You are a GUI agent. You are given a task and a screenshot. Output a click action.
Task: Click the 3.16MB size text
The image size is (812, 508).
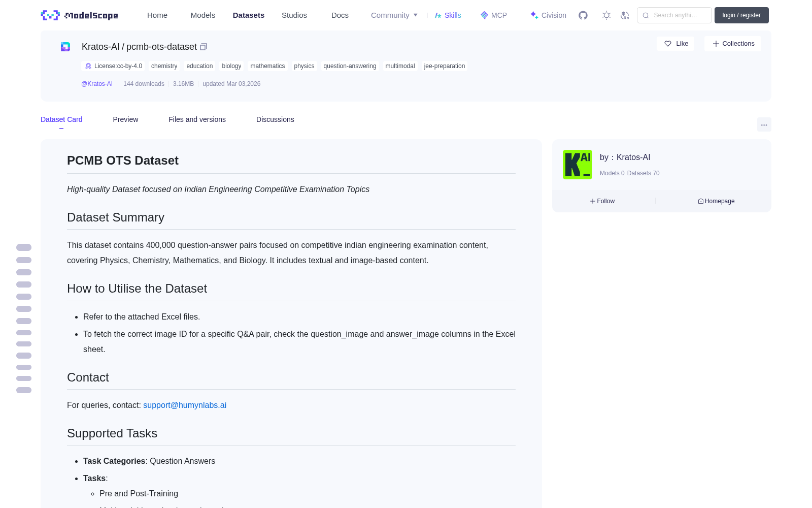point(183,84)
